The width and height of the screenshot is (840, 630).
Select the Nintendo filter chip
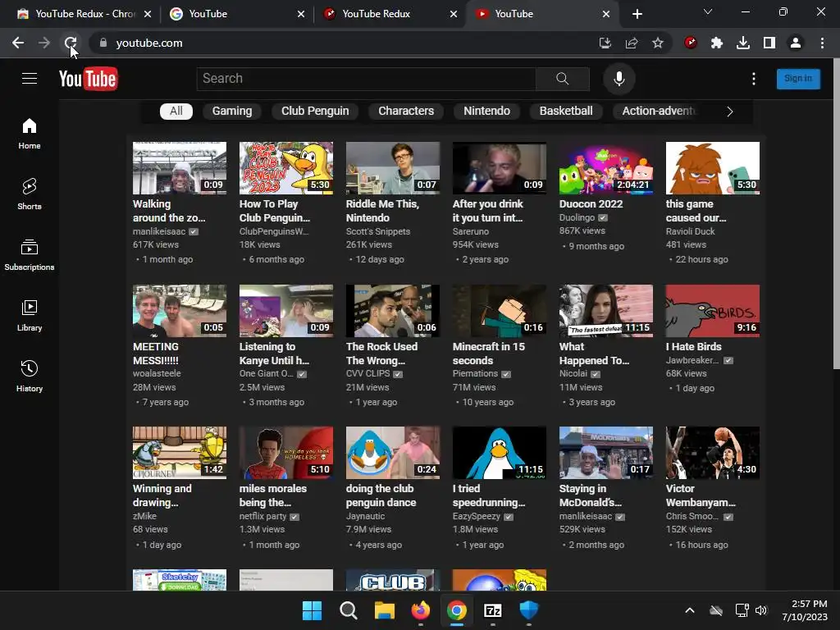click(x=486, y=112)
